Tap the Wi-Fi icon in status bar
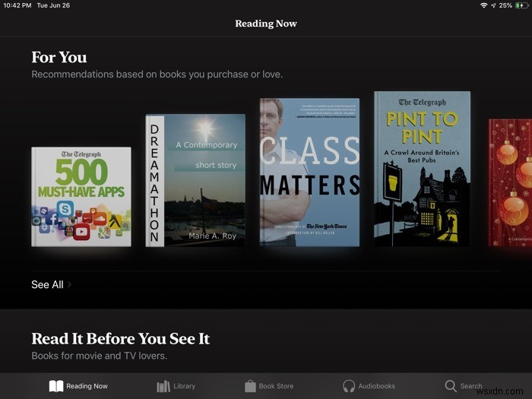This screenshot has width=532, height=399. click(x=483, y=5)
